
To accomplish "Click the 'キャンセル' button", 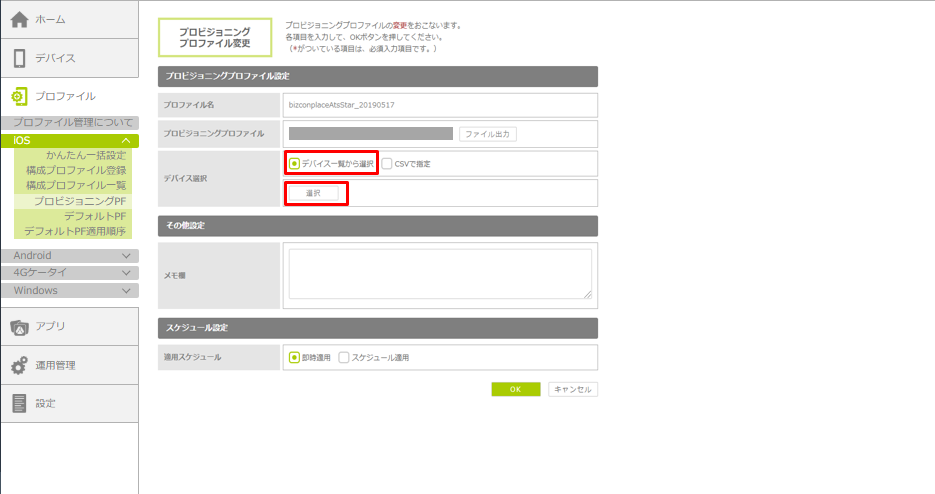I will [572, 389].
